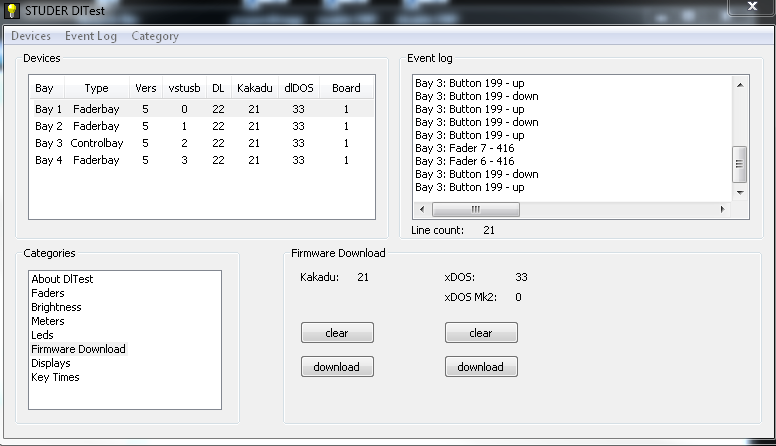
Task: Open the Event Log menu
Action: click(x=91, y=36)
